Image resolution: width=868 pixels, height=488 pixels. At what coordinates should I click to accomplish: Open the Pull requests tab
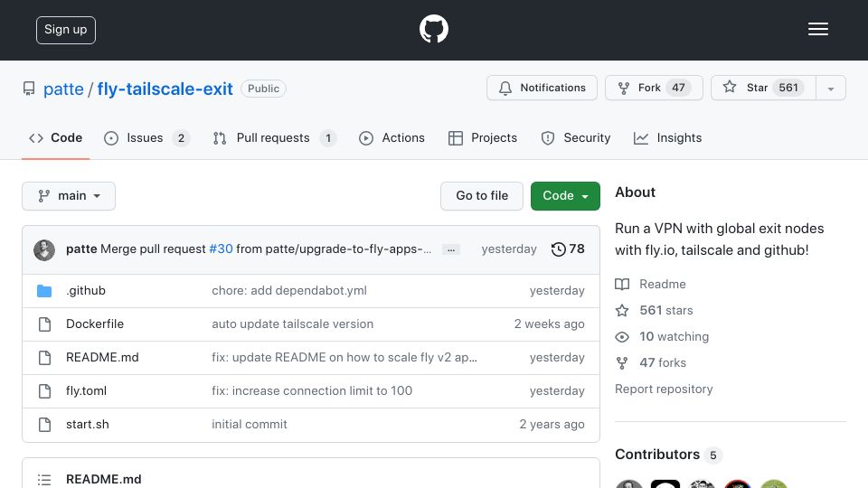coord(275,137)
